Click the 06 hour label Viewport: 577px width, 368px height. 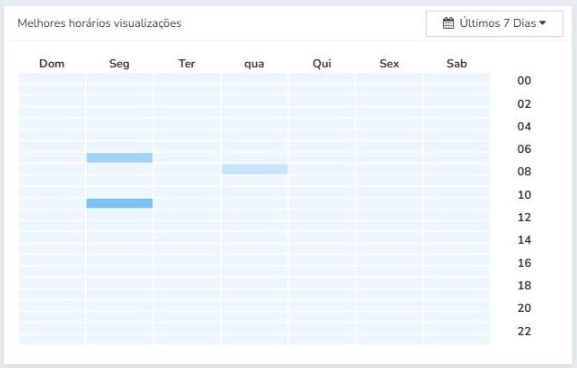point(524,149)
